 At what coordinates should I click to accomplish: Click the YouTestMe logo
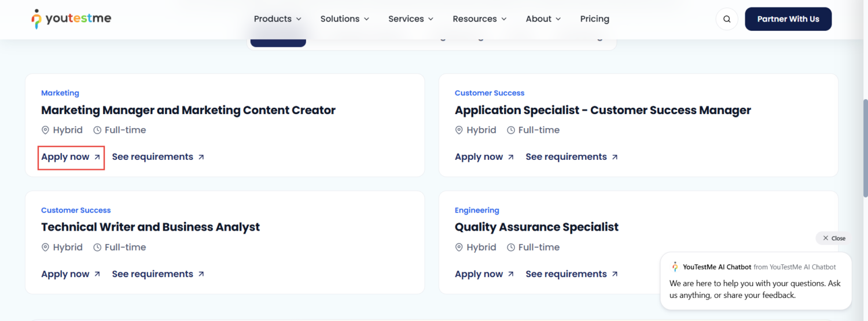point(71,19)
